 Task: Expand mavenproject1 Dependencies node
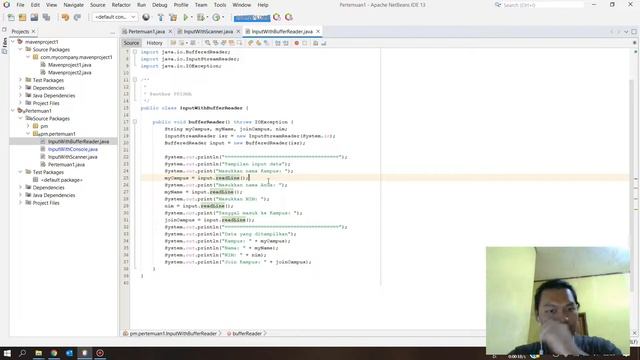point(20,88)
